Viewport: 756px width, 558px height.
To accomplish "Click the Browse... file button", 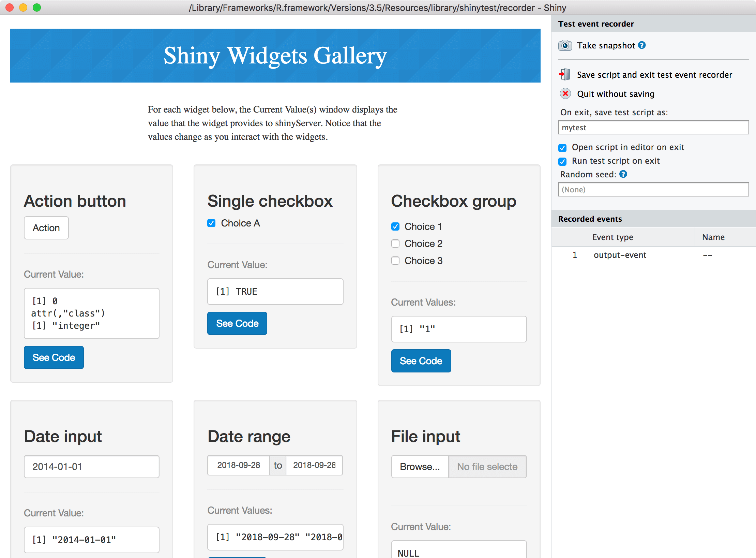I will click(420, 467).
